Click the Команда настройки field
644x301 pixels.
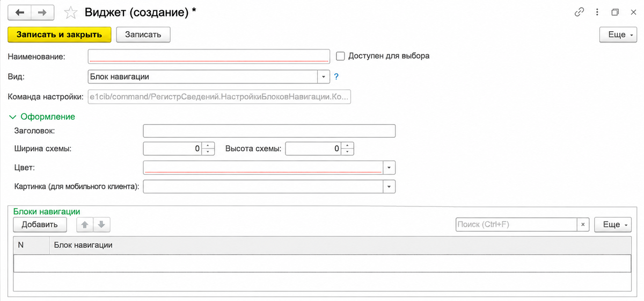(x=219, y=97)
